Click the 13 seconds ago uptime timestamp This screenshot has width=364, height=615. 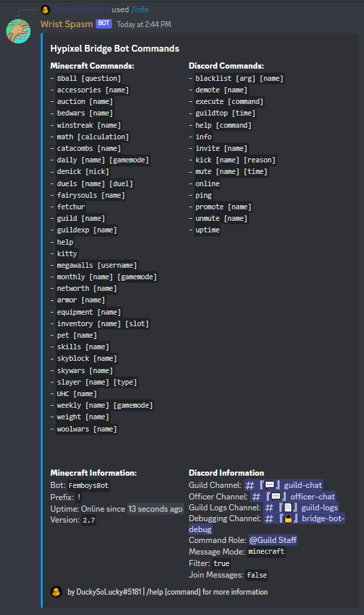156,509
